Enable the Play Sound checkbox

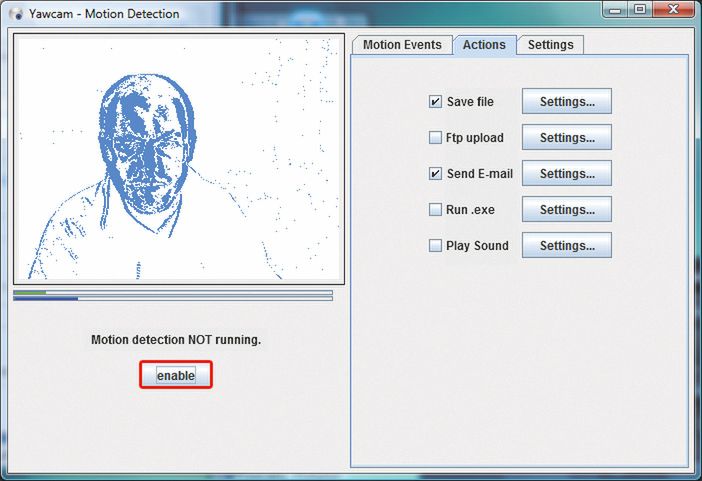pyautogui.click(x=435, y=245)
